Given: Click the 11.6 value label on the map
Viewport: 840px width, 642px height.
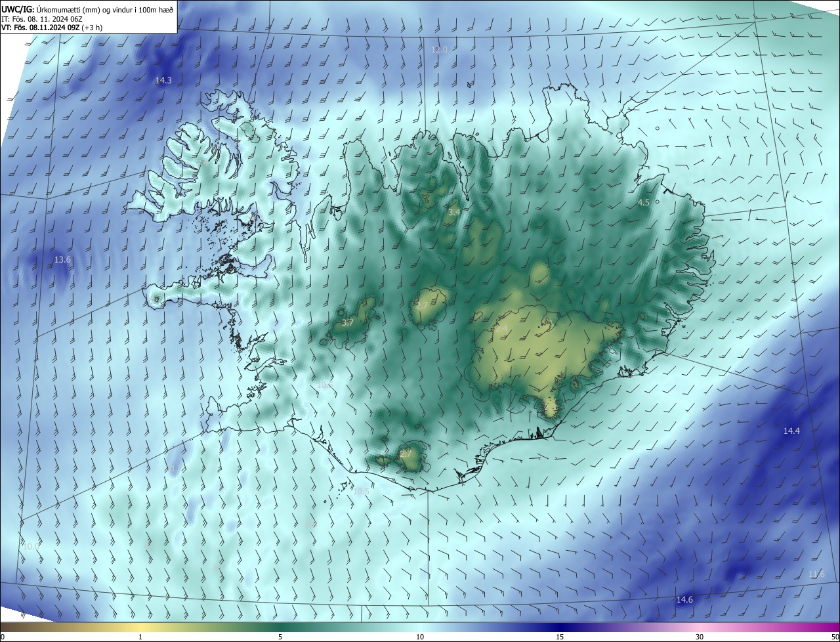Looking at the screenshot, I should [x=816, y=574].
